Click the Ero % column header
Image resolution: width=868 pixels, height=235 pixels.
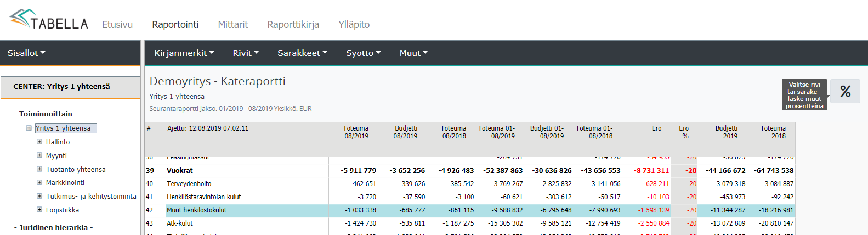tap(684, 132)
